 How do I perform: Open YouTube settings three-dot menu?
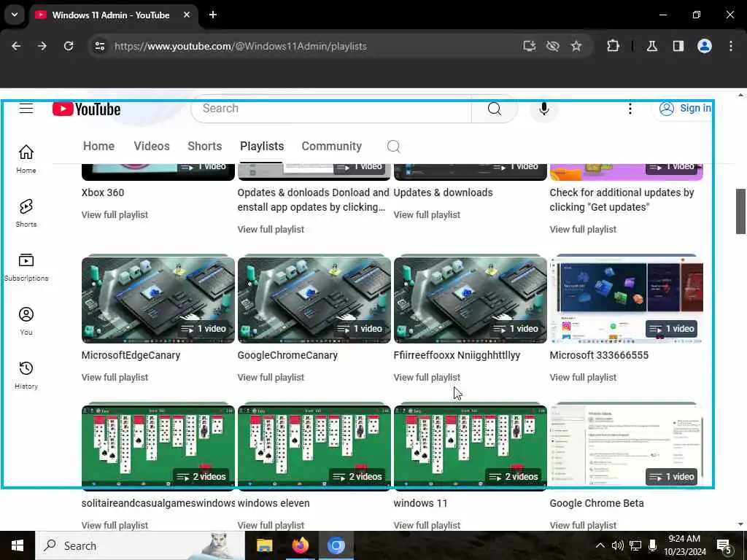[x=630, y=109]
